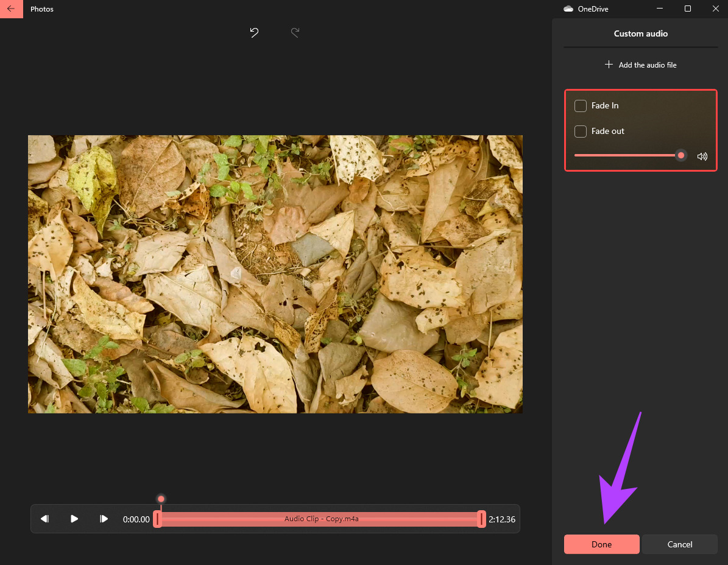Image resolution: width=728 pixels, height=565 pixels.
Task: Step back one frame
Action: coord(44,519)
